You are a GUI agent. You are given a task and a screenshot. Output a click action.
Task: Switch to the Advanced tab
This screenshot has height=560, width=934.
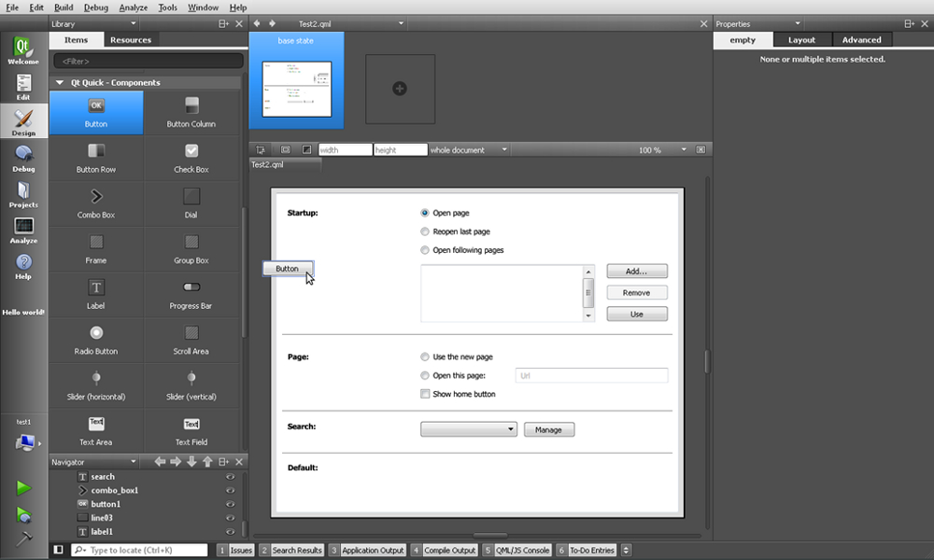click(861, 40)
